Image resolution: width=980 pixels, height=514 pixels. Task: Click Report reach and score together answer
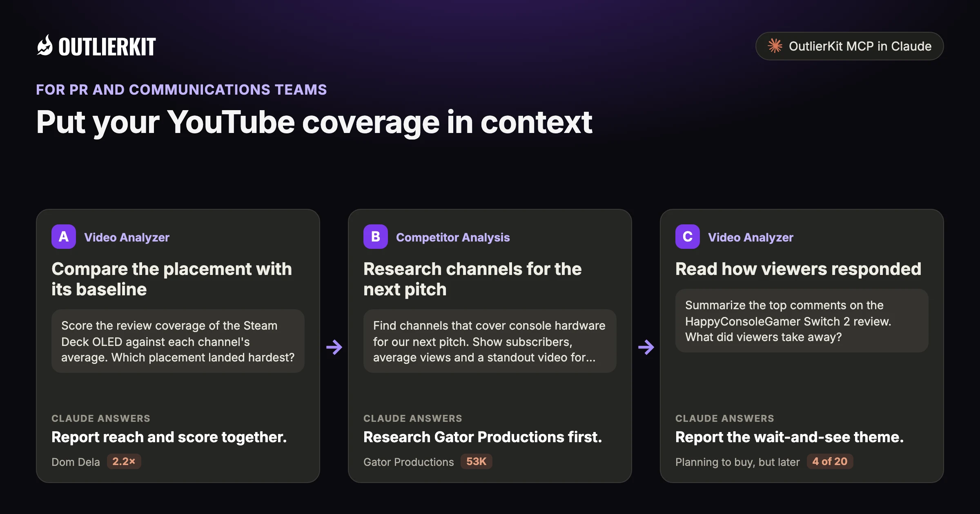click(169, 437)
